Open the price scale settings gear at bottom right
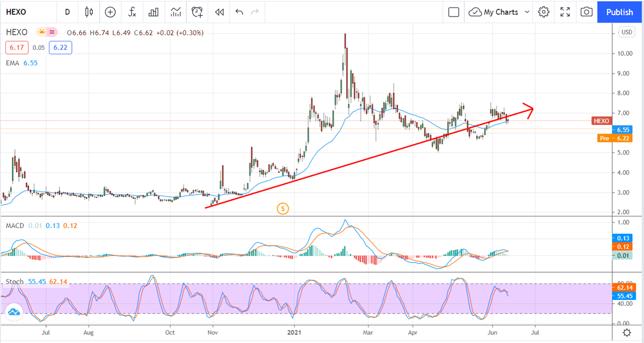The image size is (644, 343). 627,333
